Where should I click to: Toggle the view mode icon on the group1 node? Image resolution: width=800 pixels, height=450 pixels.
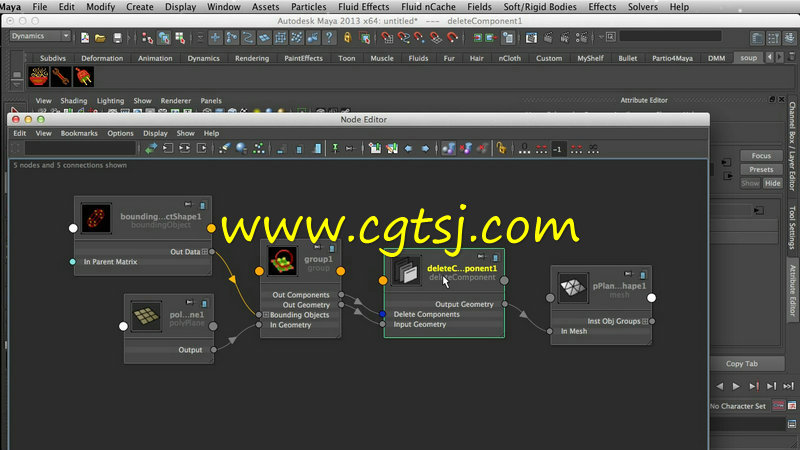tap(332, 248)
